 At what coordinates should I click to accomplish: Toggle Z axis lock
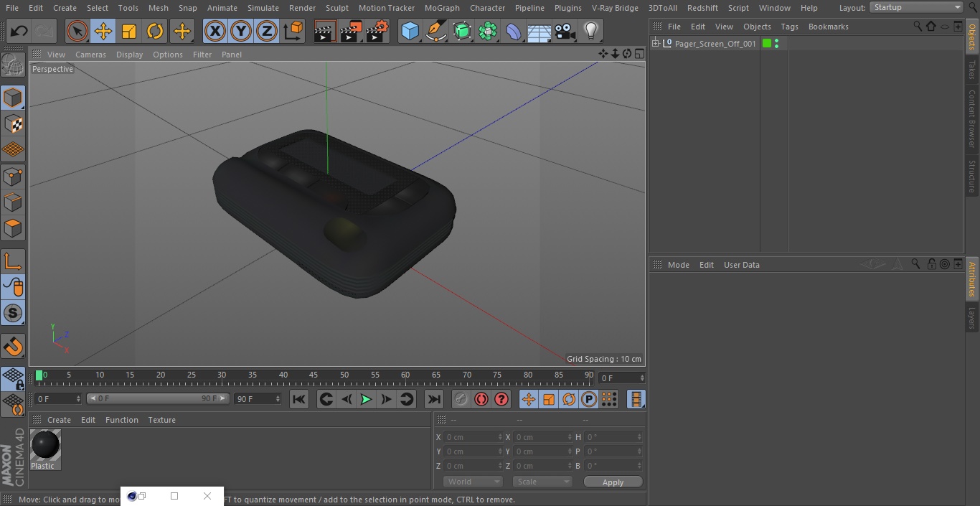coord(267,31)
